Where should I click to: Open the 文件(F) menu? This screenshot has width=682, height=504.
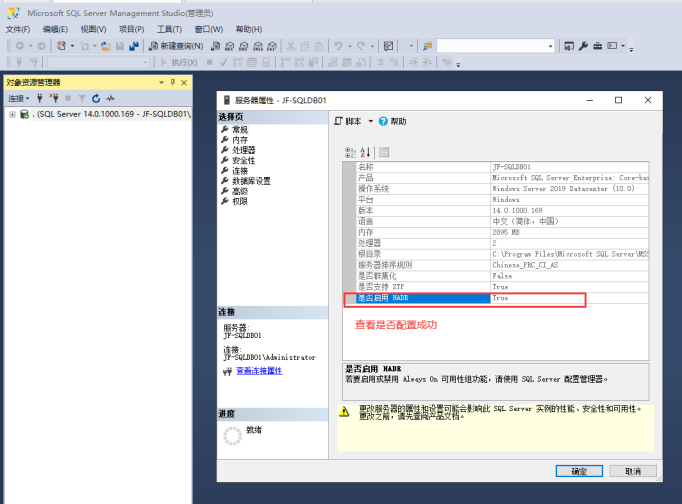[x=18, y=29]
